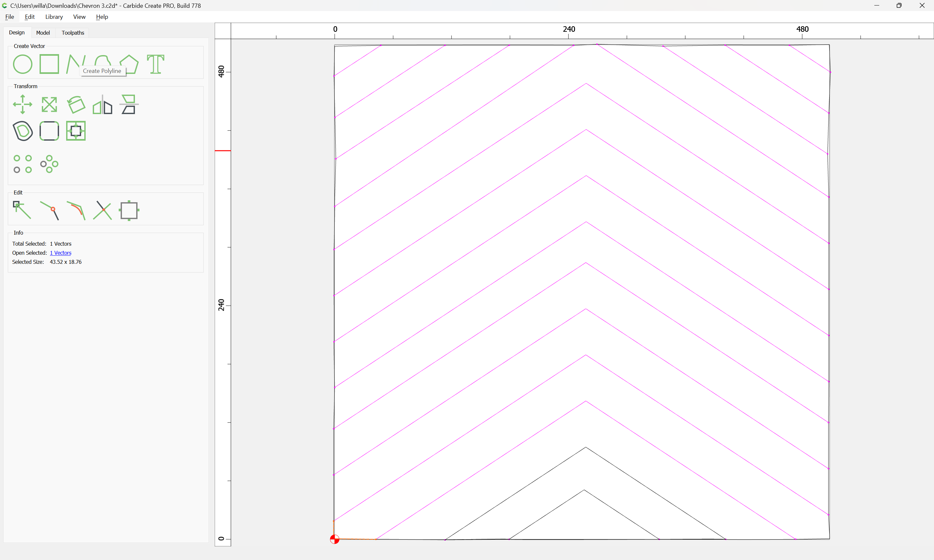Select the Create Circle tool
The height and width of the screenshot is (560, 934).
coord(23,64)
